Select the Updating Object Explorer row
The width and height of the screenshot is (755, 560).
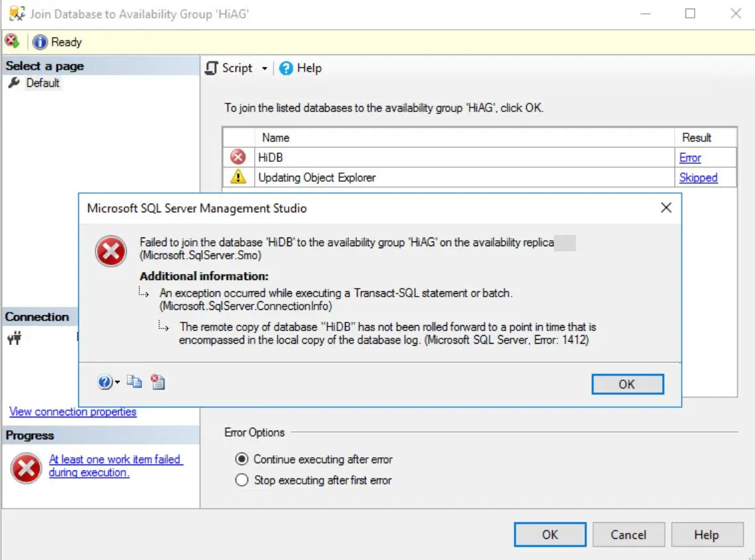[479, 177]
